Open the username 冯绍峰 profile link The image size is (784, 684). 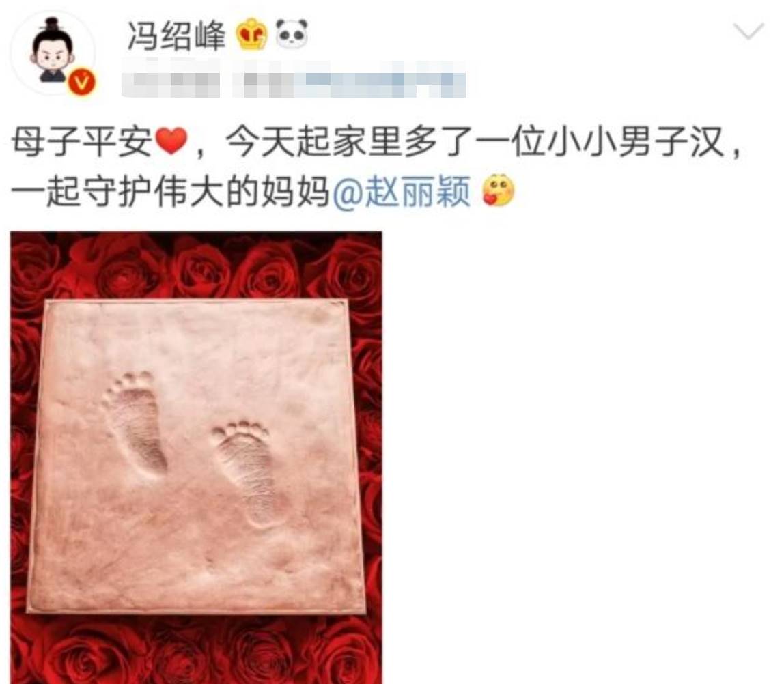tap(176, 36)
